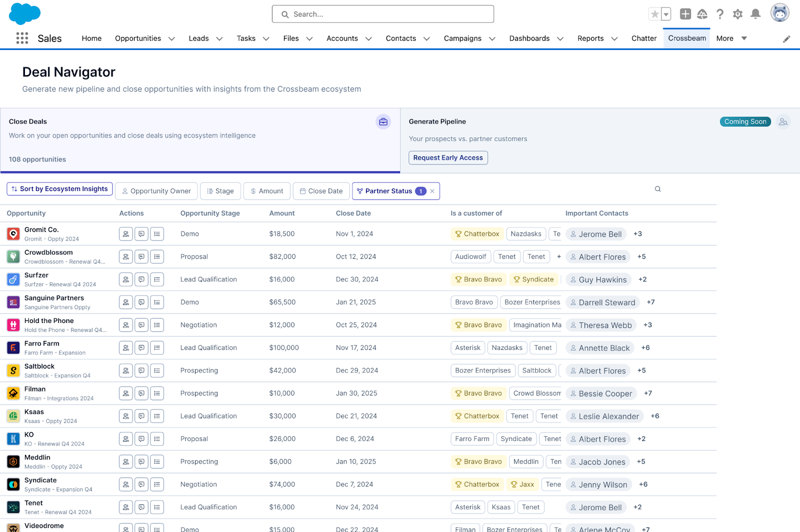
Task: Open the Crowdblossom opportunity
Action: pyautogui.click(x=48, y=252)
